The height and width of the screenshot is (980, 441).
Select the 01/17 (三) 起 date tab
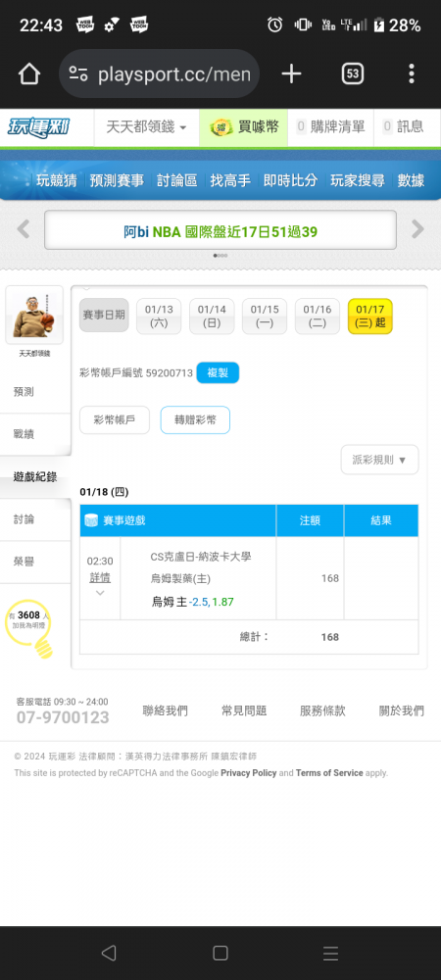(x=369, y=317)
